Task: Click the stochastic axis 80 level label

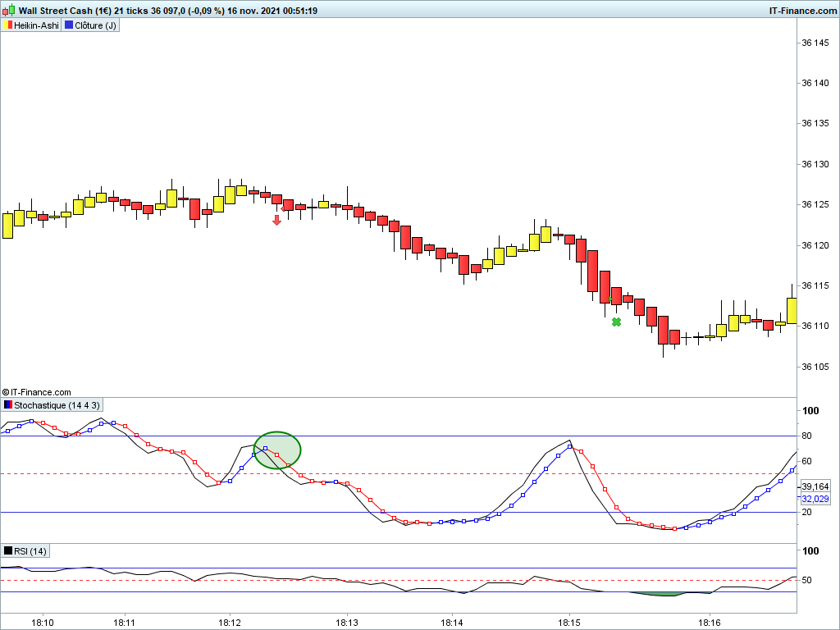Action: coord(806,436)
